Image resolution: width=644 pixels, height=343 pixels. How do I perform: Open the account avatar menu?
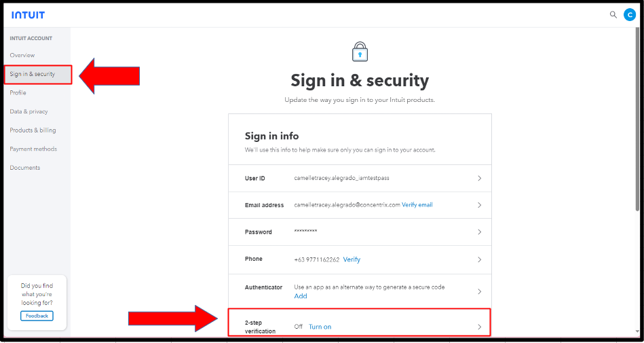pyautogui.click(x=629, y=14)
